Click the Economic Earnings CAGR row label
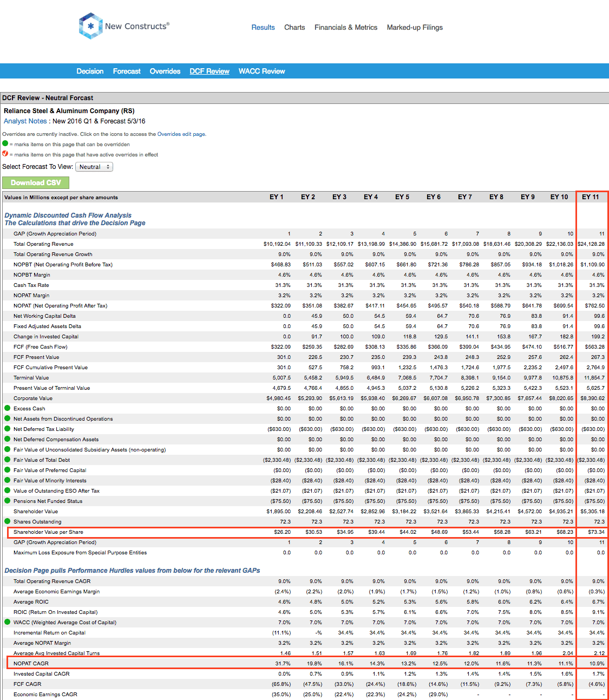Screen dimensions: 609x700 tap(45, 694)
